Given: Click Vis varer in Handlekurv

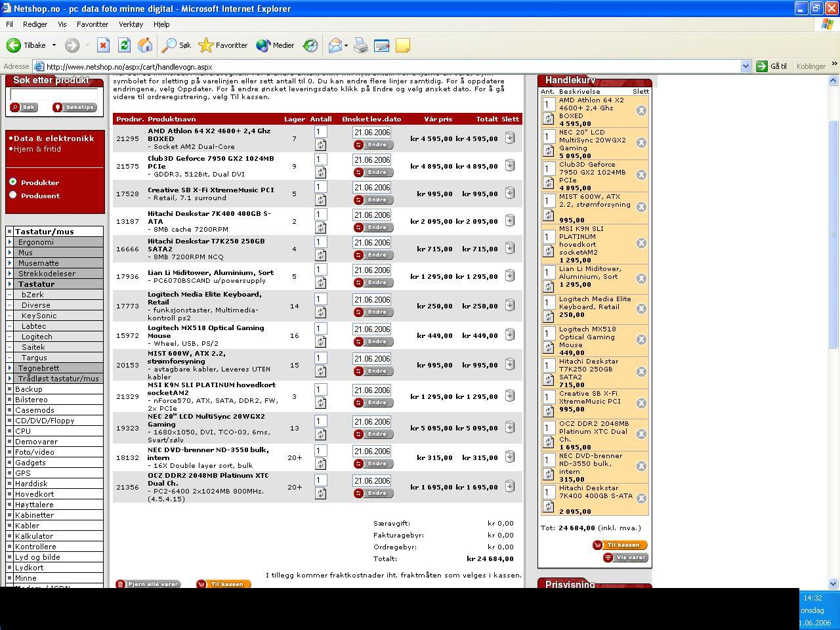Looking at the screenshot, I should pos(626,558).
